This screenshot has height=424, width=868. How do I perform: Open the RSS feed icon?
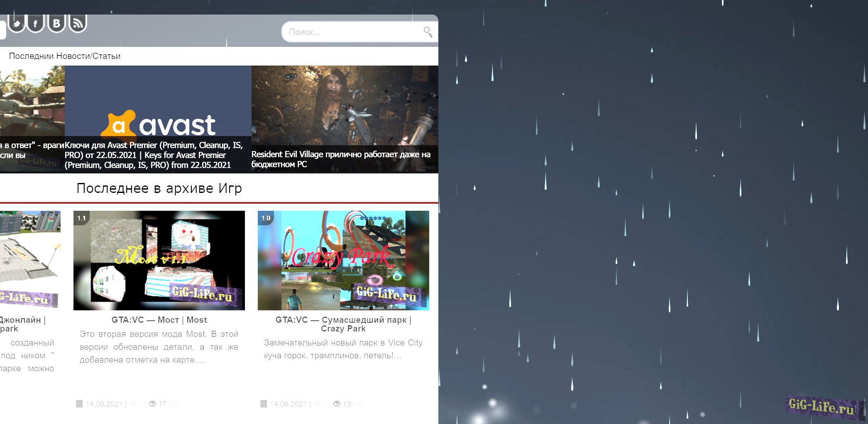pyautogui.click(x=77, y=23)
